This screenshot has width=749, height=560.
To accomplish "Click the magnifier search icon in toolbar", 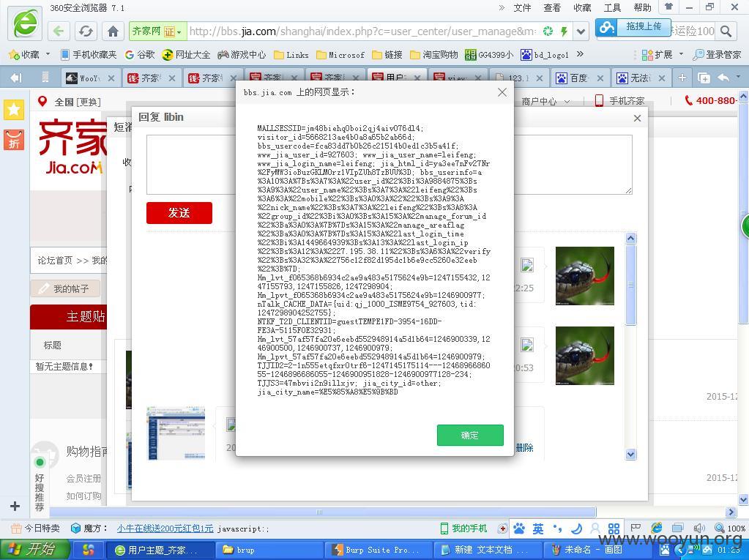I will (726, 31).
